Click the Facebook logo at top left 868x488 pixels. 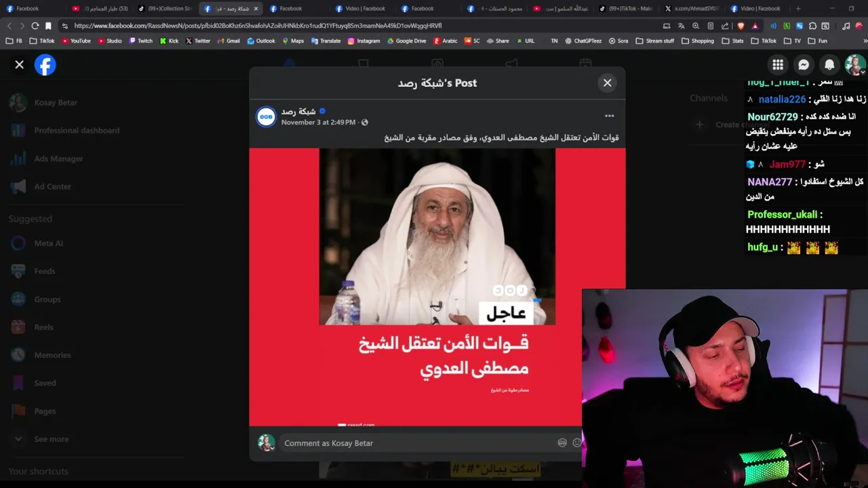click(45, 65)
